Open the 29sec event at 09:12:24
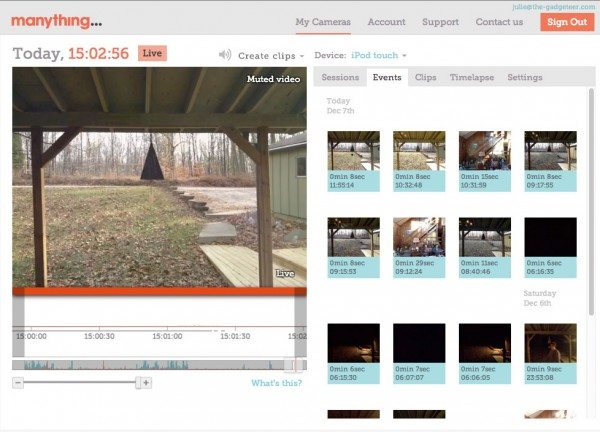 pos(419,248)
